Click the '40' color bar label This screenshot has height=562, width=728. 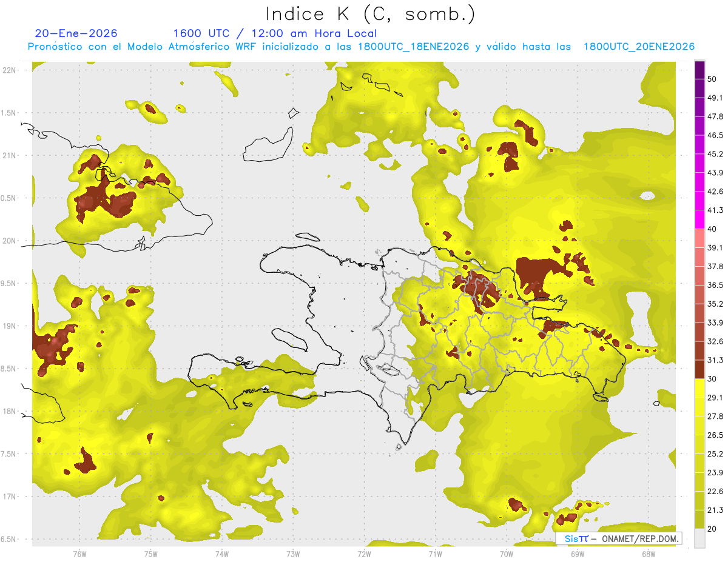[712, 229]
